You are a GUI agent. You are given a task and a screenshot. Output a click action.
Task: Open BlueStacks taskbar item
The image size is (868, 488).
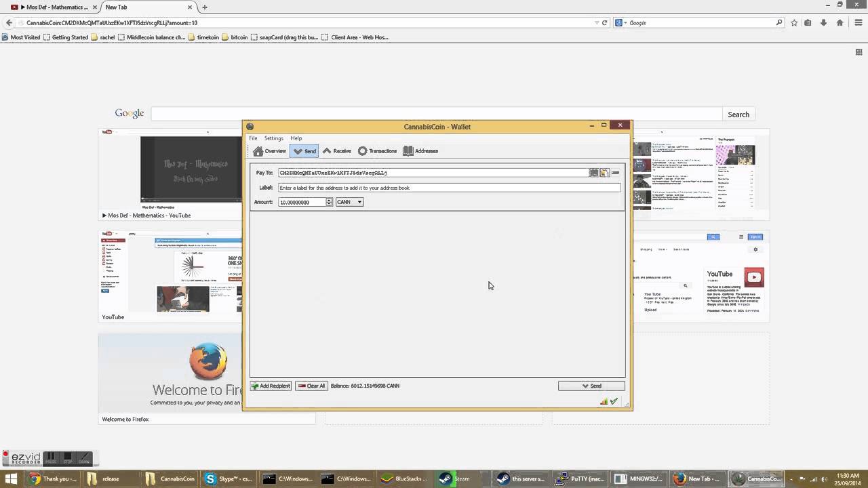[405, 479]
